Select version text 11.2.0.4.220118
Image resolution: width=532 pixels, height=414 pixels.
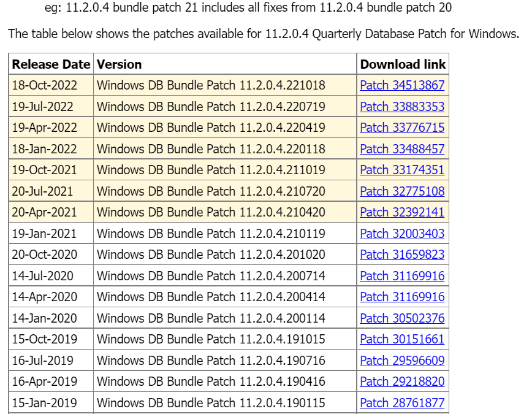coord(283,149)
